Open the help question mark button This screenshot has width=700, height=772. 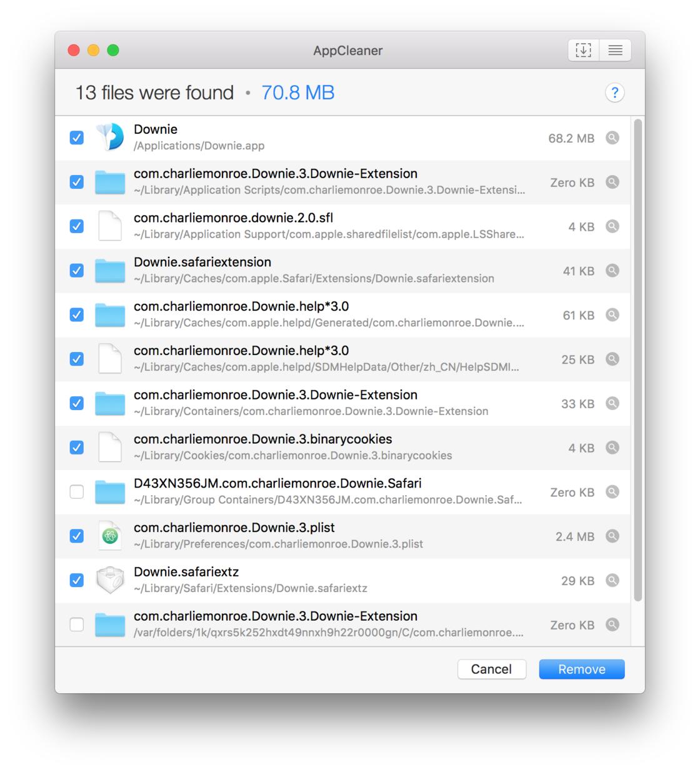615,93
